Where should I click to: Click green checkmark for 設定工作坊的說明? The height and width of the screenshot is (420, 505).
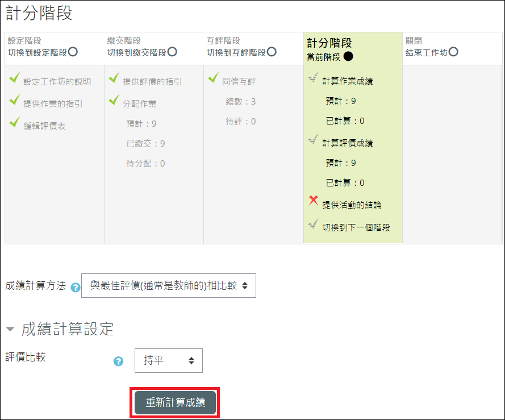pyautogui.click(x=15, y=78)
